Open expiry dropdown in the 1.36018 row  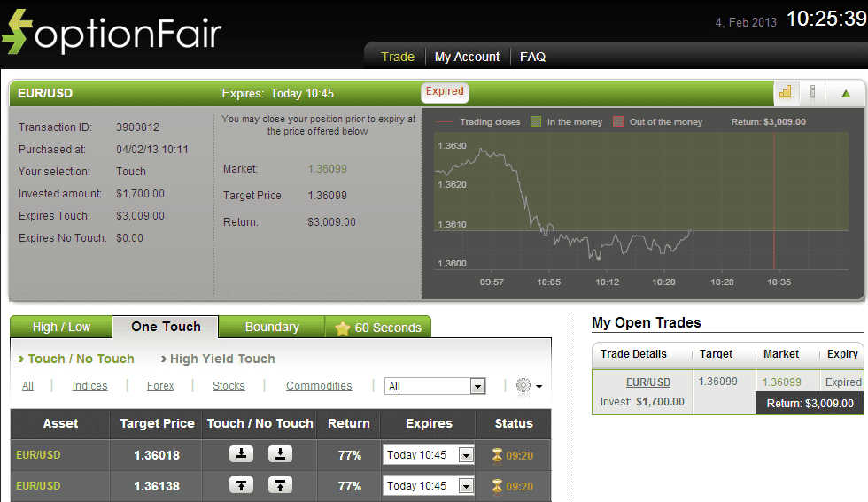pos(466,455)
